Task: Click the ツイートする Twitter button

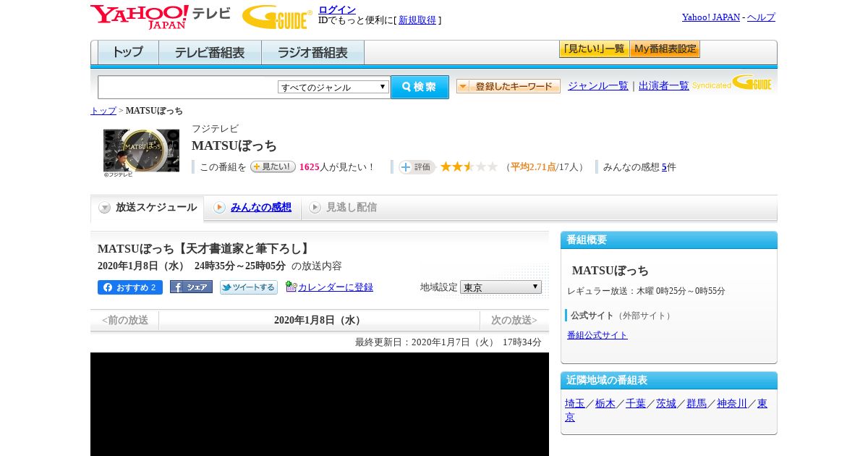Action: 249,287
